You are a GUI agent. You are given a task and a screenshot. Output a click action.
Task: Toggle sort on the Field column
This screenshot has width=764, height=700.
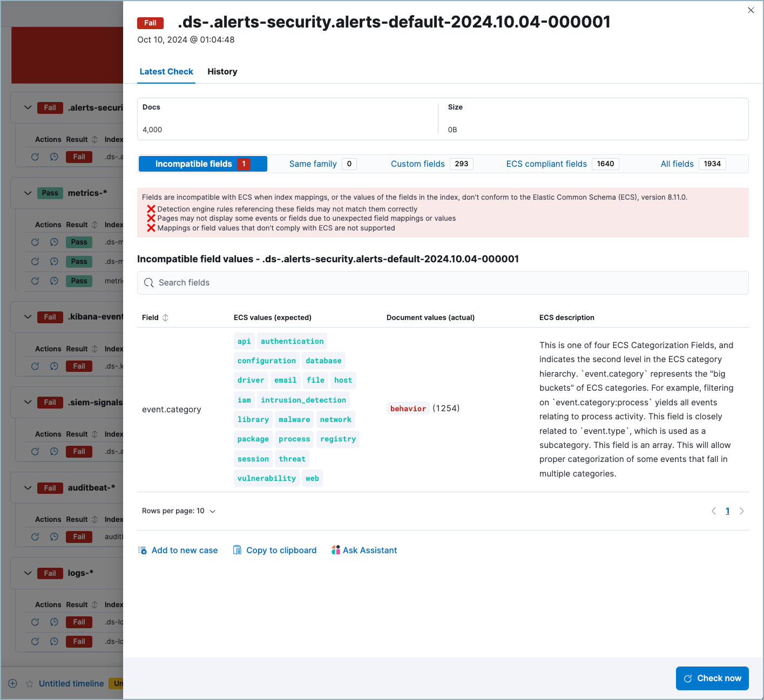[165, 317]
